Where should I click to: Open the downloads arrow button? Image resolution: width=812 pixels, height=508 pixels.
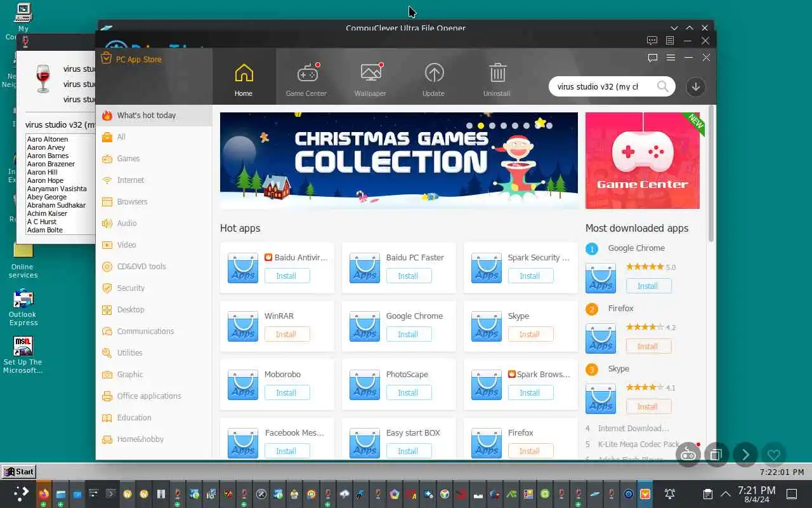point(696,87)
